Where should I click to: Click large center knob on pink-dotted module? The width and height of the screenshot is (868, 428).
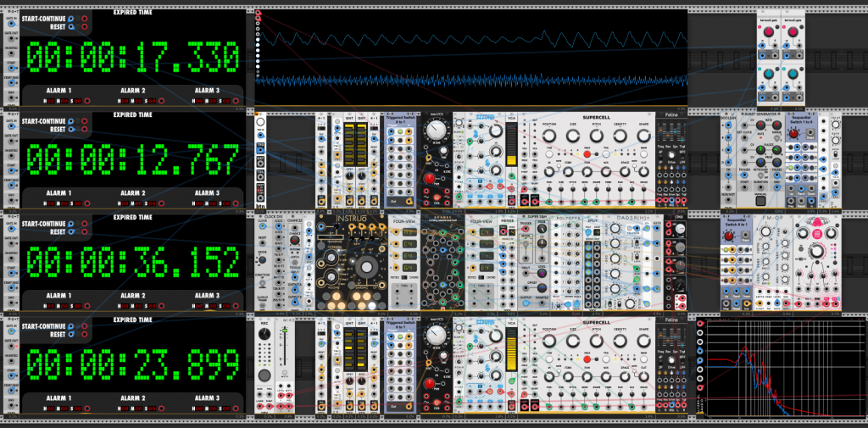816,253
